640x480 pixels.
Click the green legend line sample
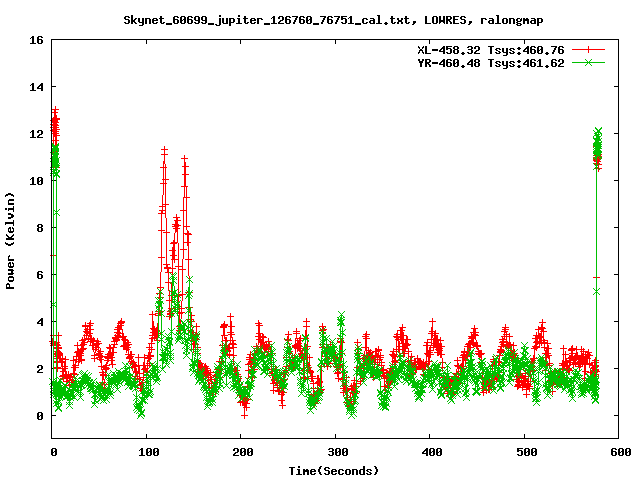[x=588, y=62]
